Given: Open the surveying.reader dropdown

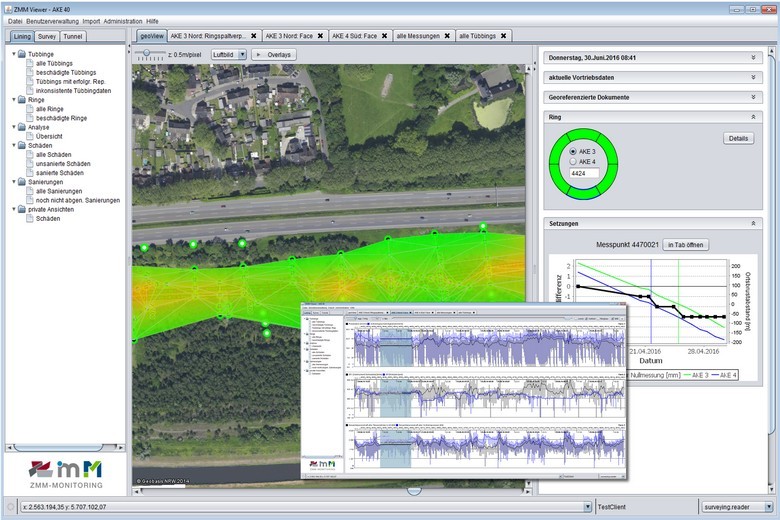Looking at the screenshot, I should click(769, 507).
